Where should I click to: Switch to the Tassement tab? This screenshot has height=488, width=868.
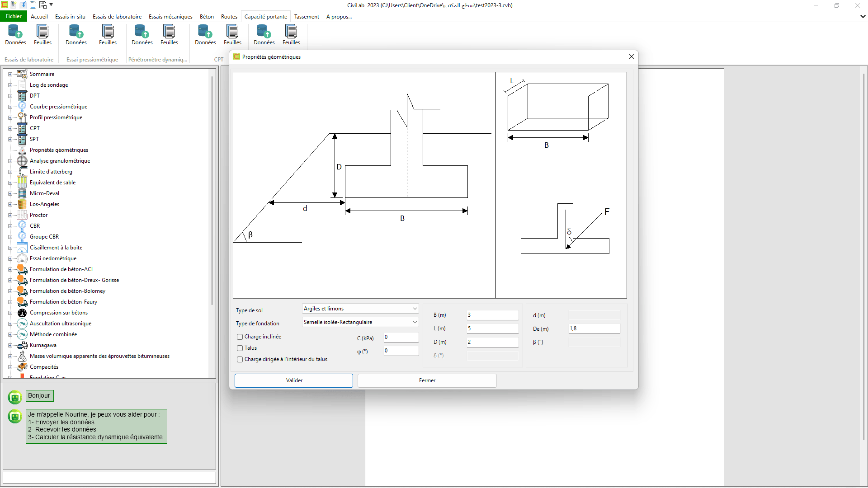[307, 17]
